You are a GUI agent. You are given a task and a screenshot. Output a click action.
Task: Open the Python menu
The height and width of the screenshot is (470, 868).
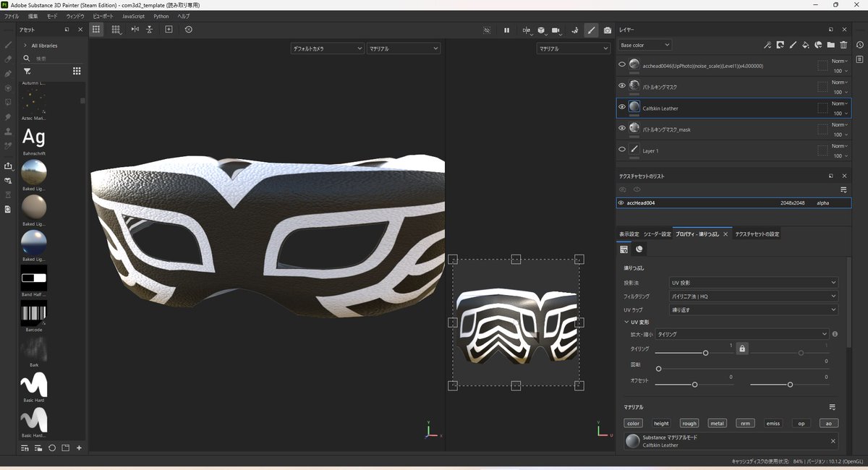point(161,16)
